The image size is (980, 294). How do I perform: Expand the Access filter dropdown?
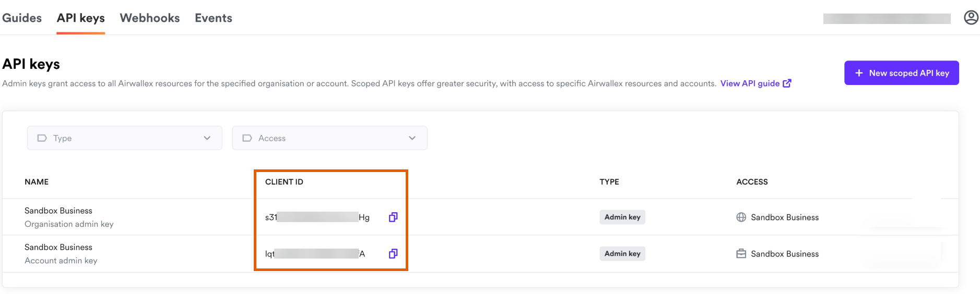[x=329, y=138]
